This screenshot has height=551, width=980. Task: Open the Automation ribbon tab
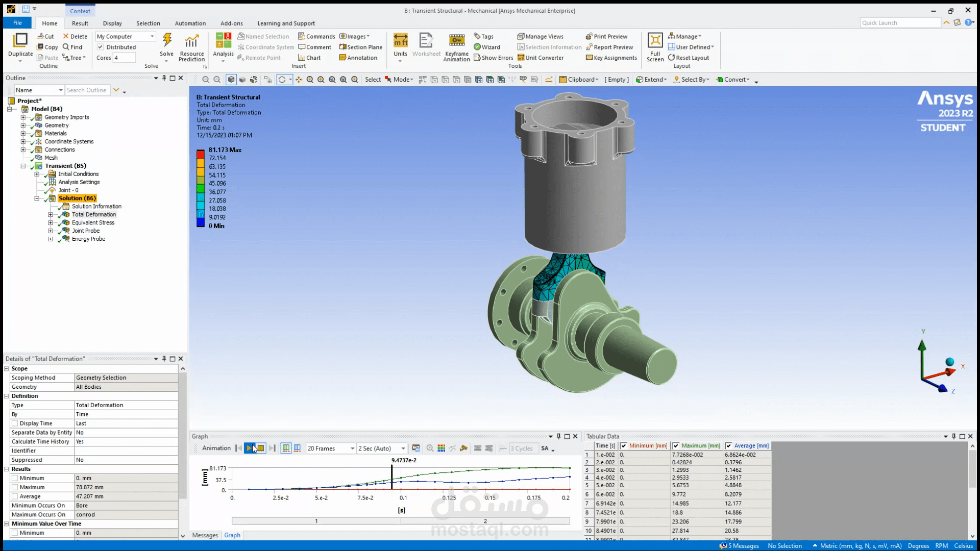pyautogui.click(x=190, y=23)
